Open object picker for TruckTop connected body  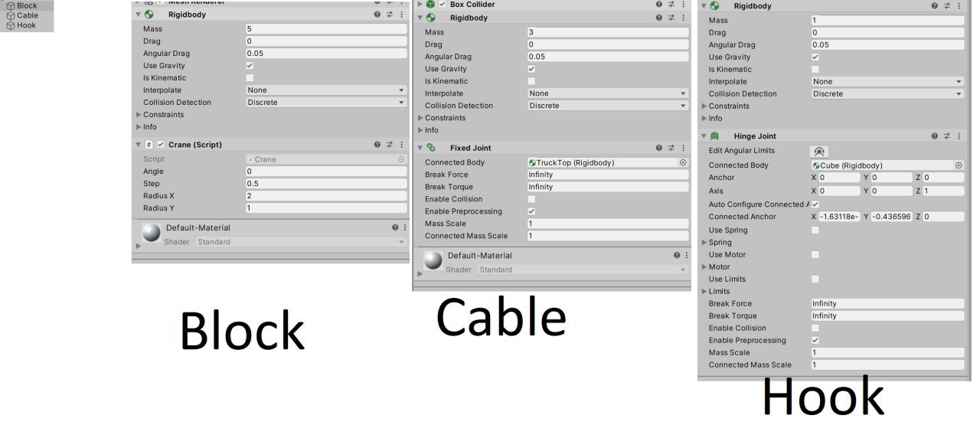click(x=683, y=162)
